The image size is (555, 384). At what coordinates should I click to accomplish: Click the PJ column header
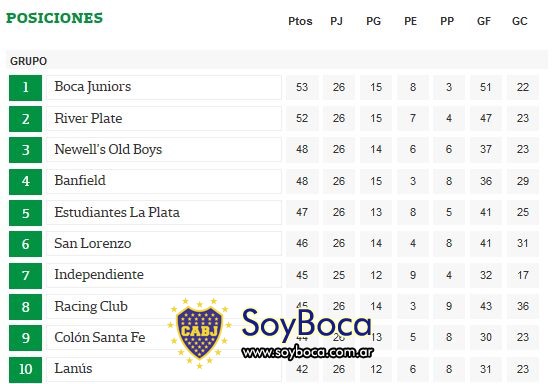(x=336, y=21)
